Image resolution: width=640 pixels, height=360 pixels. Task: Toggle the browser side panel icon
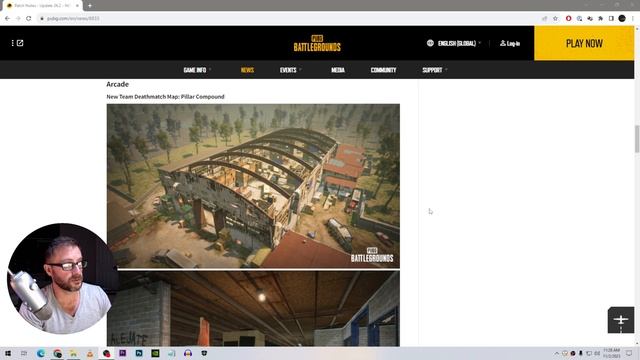pos(611,18)
